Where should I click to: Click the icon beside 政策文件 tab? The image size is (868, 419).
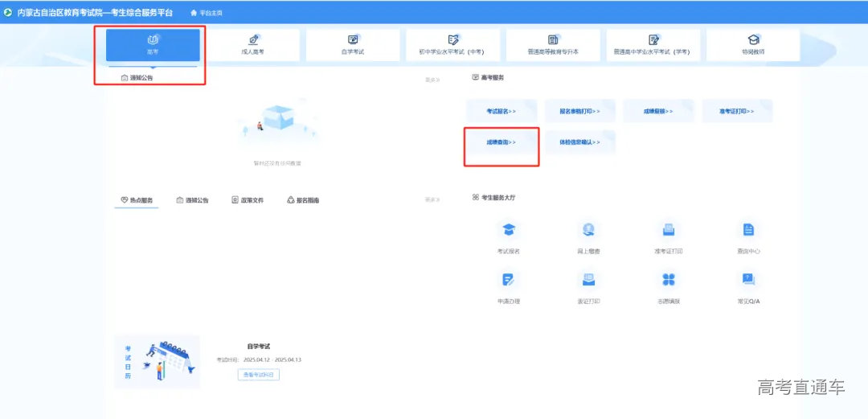(x=235, y=200)
